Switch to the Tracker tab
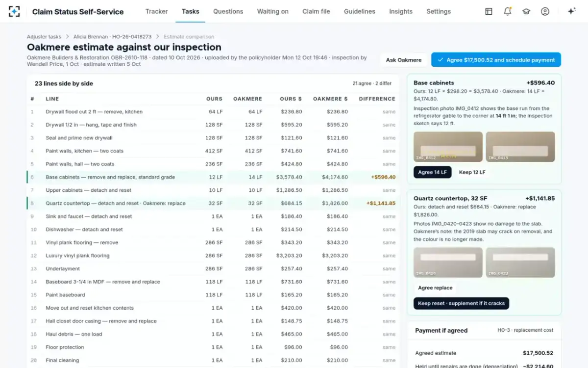The width and height of the screenshot is (588, 368). click(x=156, y=11)
